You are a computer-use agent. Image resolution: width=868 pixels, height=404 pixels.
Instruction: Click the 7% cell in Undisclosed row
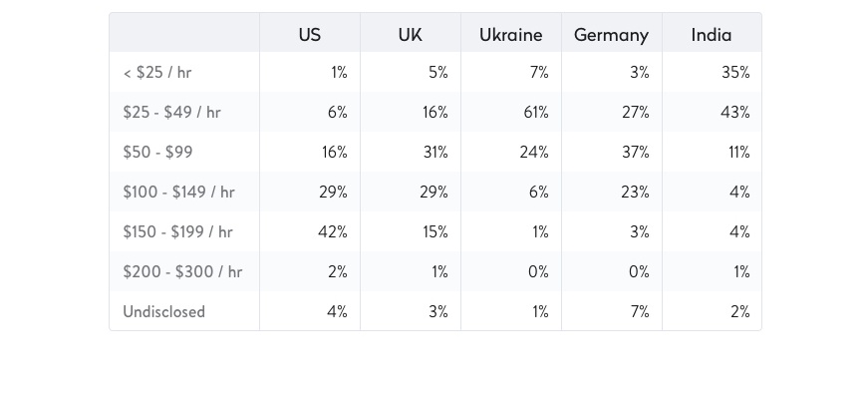coord(640,312)
